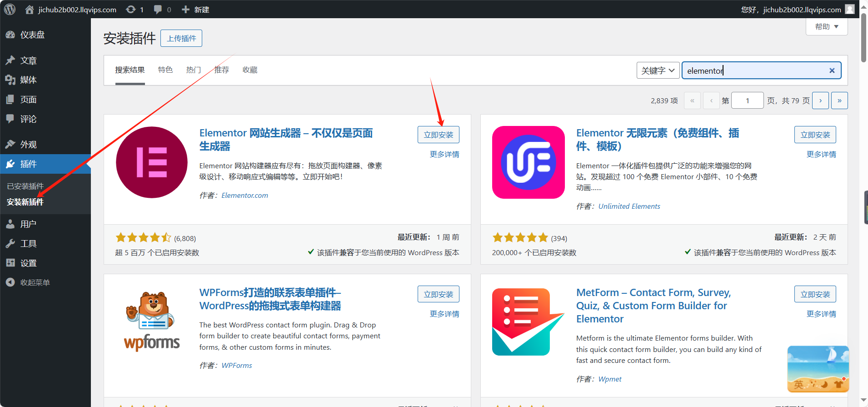
Task: Open the 媒体 media menu
Action: click(x=45, y=80)
